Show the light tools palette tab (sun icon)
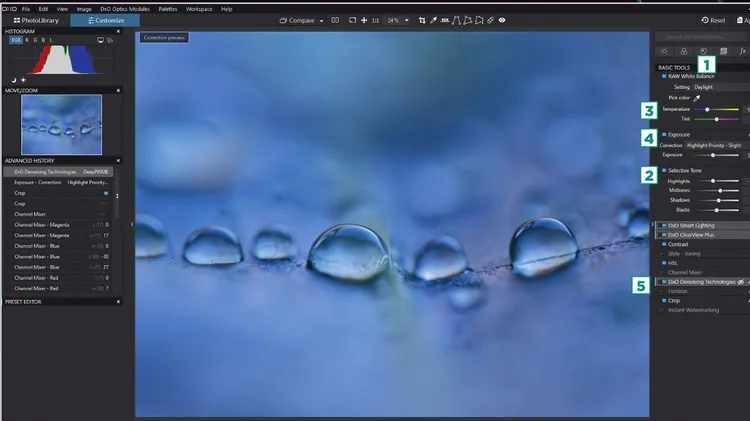The width and height of the screenshot is (750, 421). click(663, 51)
